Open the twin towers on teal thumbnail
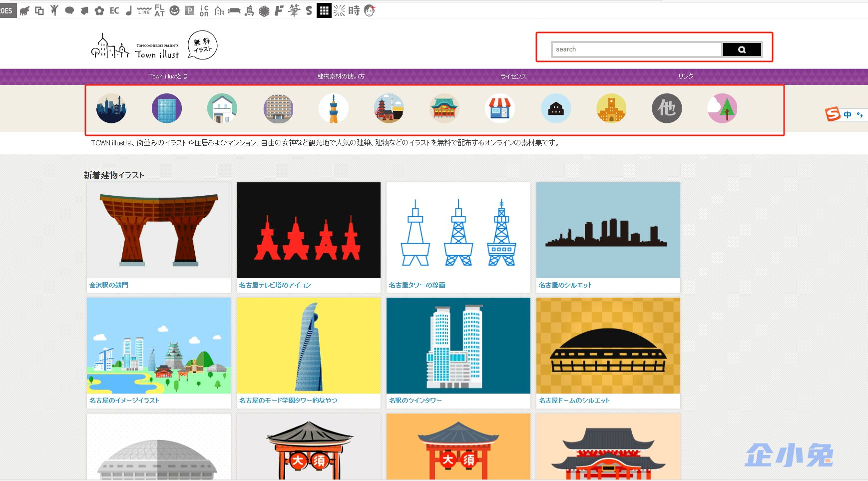This screenshot has height=481, width=868. click(458, 346)
